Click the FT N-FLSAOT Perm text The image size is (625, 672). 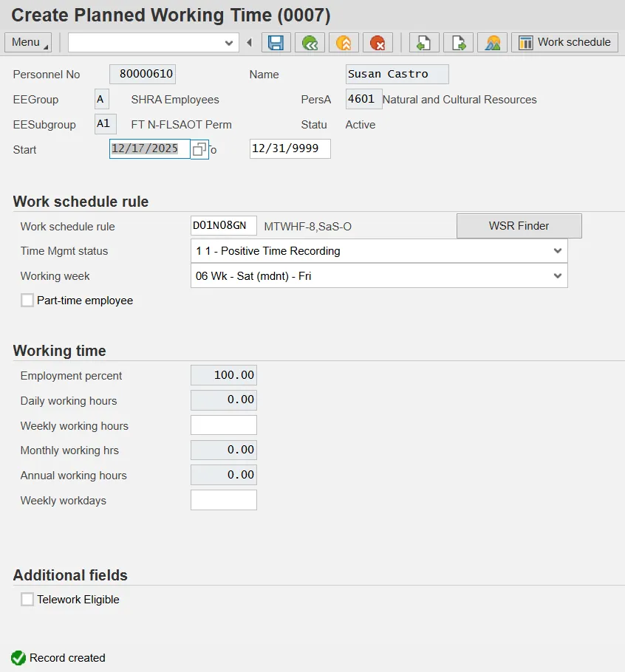[x=181, y=125]
